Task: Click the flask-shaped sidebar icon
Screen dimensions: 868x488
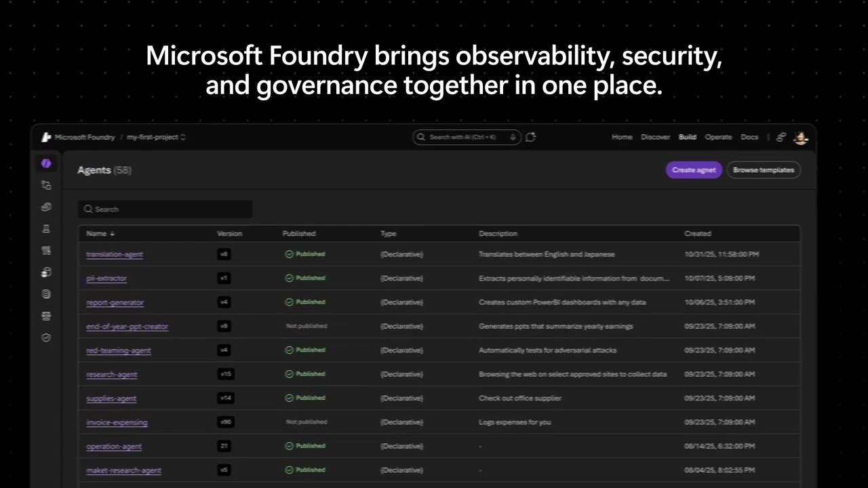Action: [x=46, y=228]
